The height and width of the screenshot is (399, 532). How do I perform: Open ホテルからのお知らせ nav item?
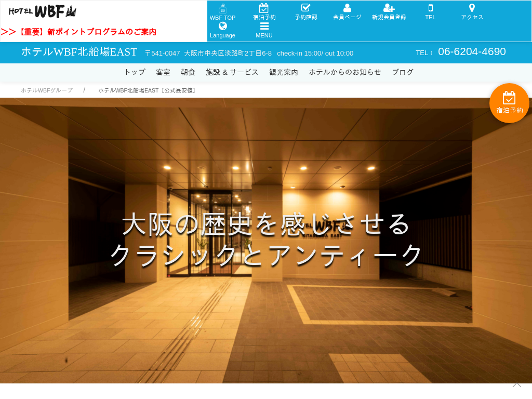tap(345, 72)
